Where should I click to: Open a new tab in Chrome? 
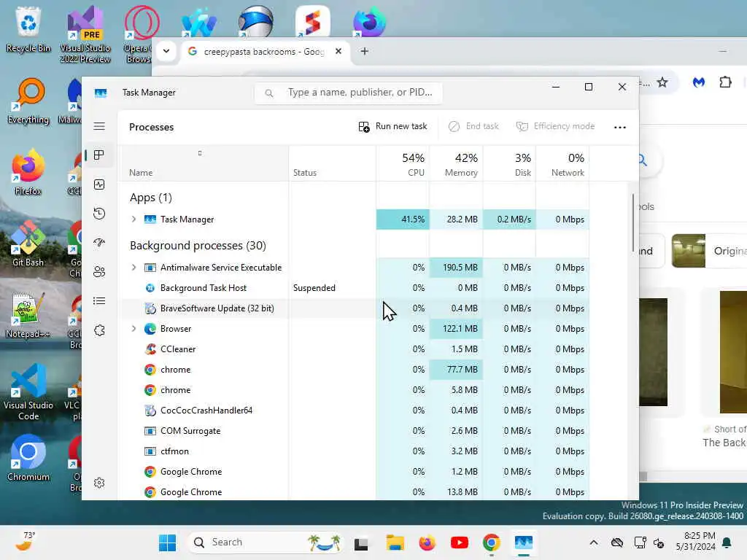coord(365,51)
